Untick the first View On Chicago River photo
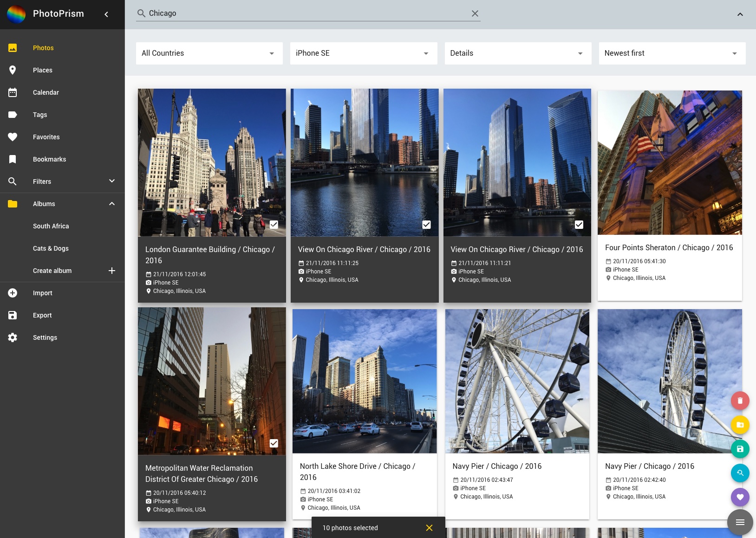The height and width of the screenshot is (538, 756). pyautogui.click(x=426, y=225)
